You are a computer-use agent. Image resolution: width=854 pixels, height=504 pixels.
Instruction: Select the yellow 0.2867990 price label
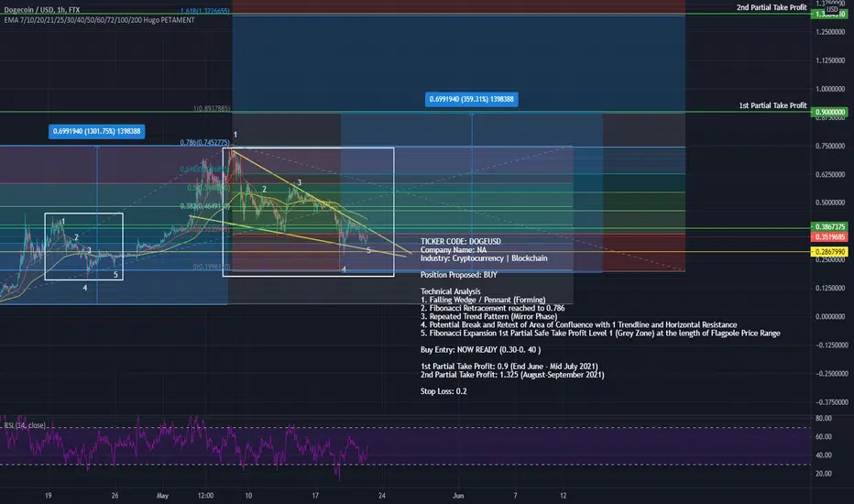point(829,252)
